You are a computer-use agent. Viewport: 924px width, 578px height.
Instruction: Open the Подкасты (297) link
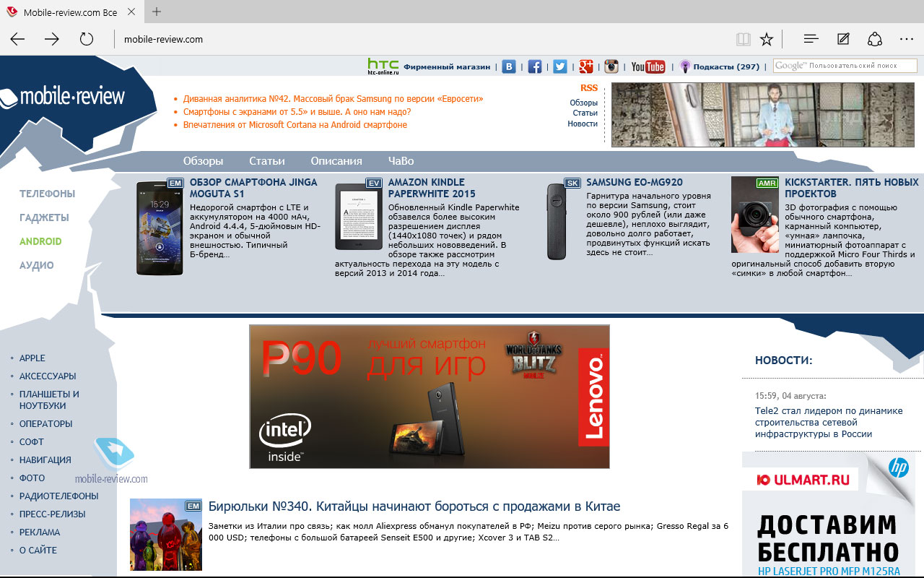pyautogui.click(x=726, y=66)
